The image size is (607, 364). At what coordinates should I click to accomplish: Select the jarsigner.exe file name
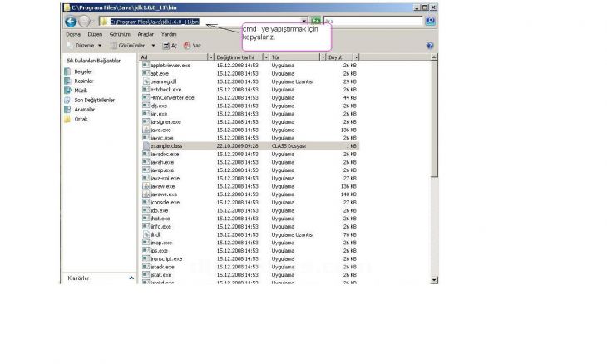[165, 122]
